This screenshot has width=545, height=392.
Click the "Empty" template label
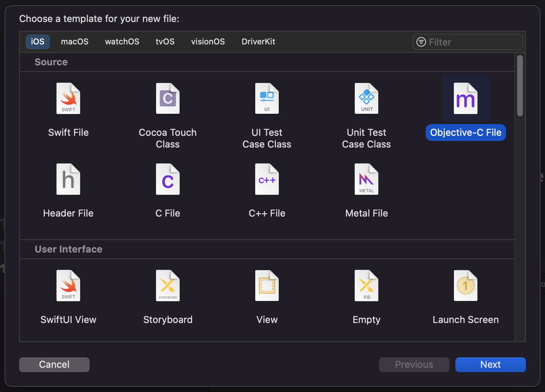point(367,320)
